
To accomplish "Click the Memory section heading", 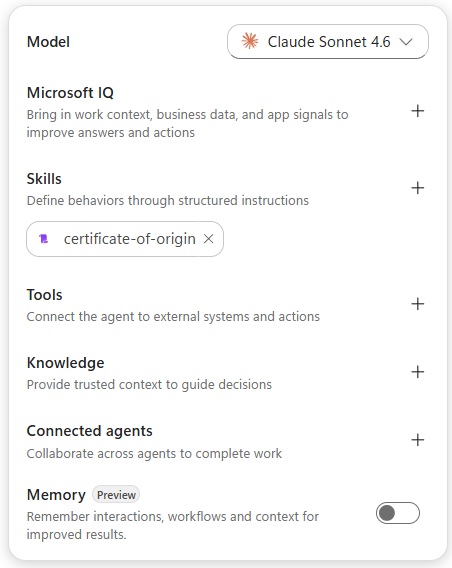I will tap(56, 495).
